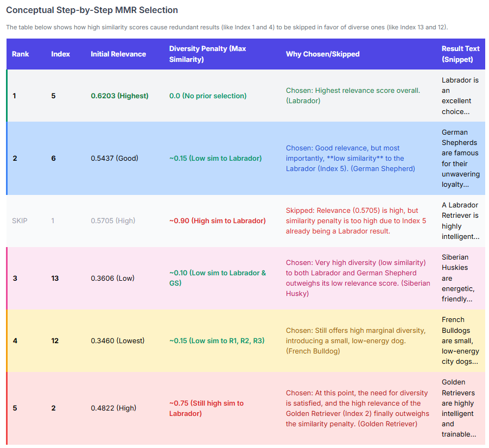This screenshot has width=489, height=448.
Task: Click the Initial Relevance column header
Action: (x=118, y=54)
